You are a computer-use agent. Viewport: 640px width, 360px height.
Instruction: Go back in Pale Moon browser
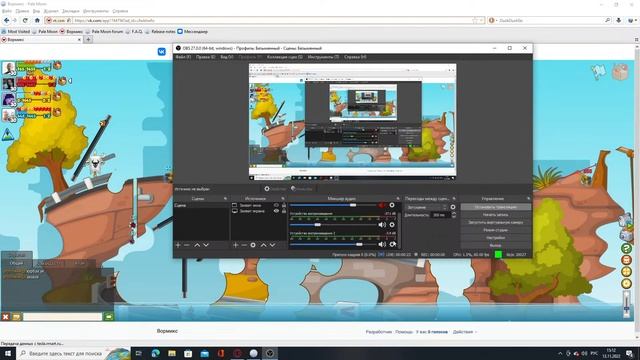tap(7, 20)
